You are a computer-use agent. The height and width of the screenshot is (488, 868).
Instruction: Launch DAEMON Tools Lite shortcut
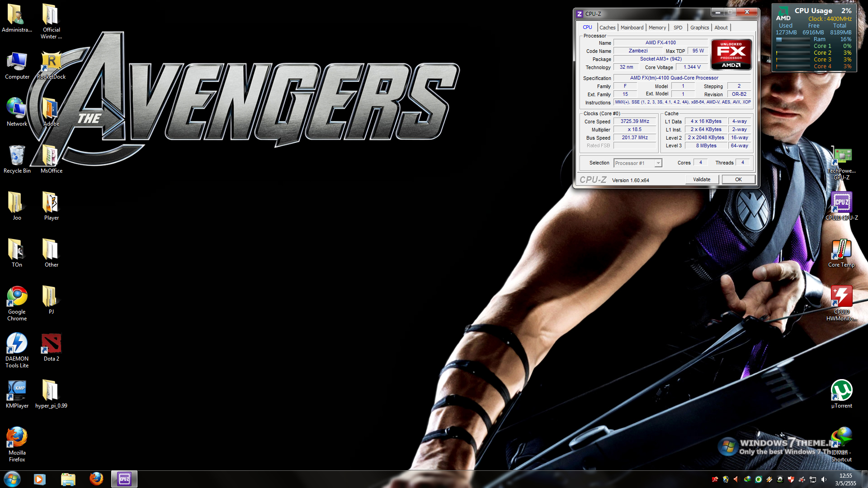click(x=17, y=344)
